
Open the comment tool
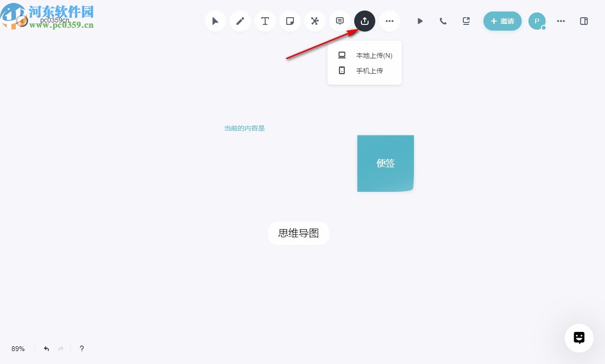339,21
